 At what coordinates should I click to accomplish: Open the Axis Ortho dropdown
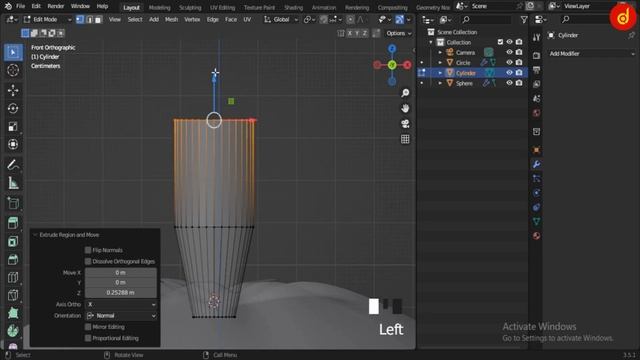click(x=121, y=304)
